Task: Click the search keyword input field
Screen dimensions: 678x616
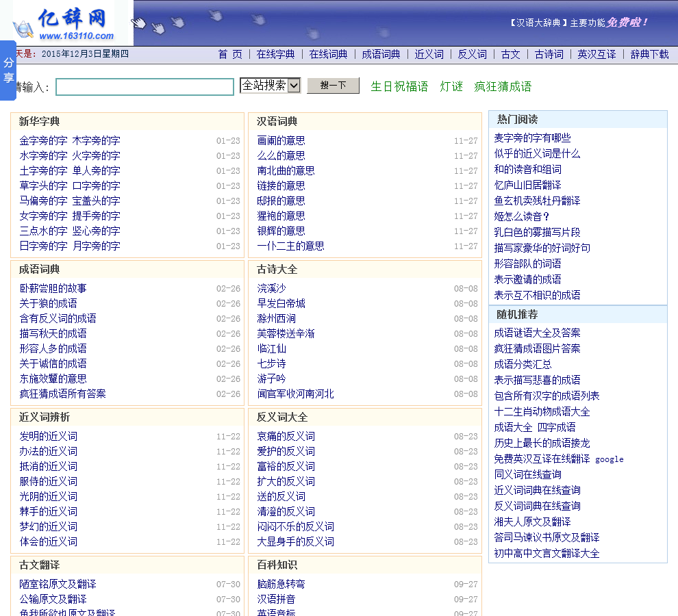Action: point(145,87)
